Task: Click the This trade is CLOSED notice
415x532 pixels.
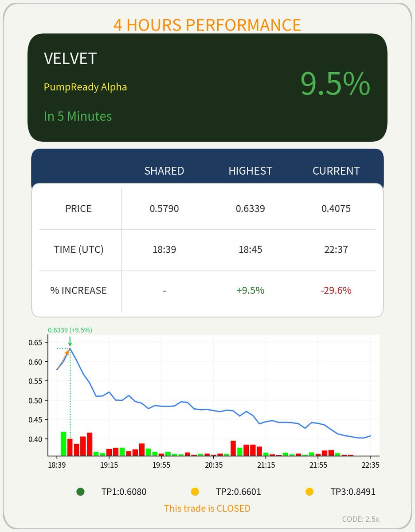Action: coord(207,509)
